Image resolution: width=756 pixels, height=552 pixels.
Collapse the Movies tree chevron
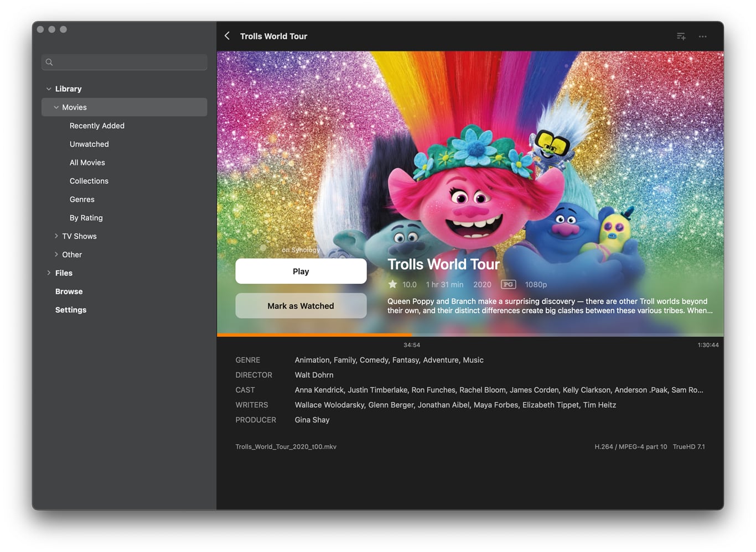56,107
